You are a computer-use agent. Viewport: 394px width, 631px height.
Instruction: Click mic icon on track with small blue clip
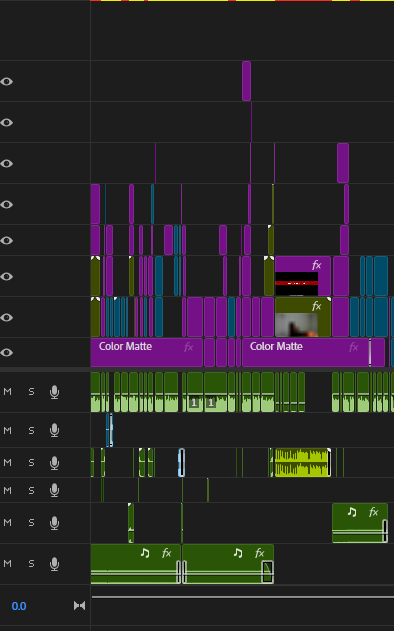54,431
